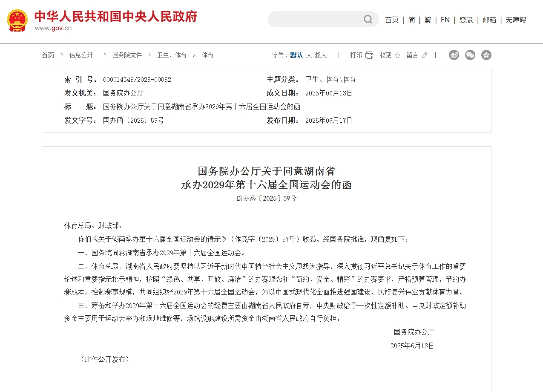Click the rightmost star share icon

(486, 55)
